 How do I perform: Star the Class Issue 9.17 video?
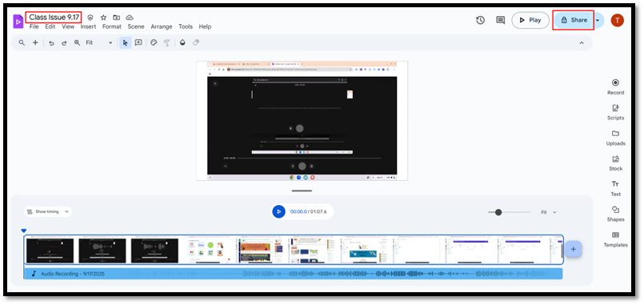[103, 18]
